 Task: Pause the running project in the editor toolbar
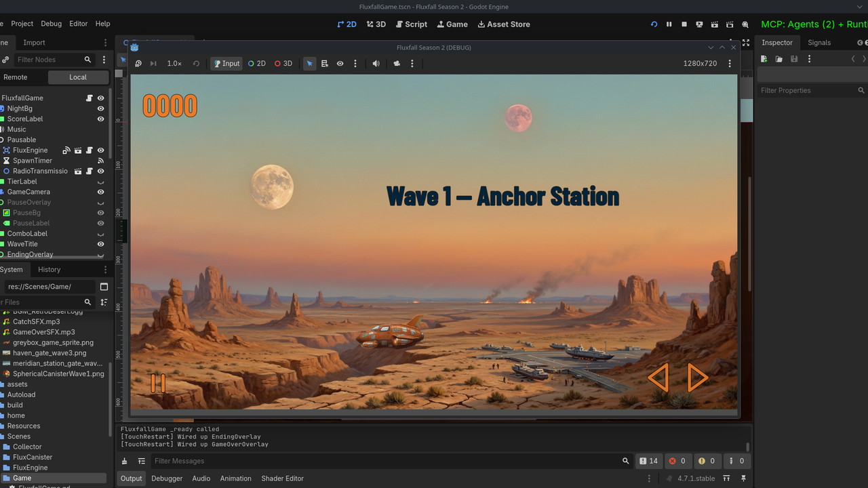point(669,24)
